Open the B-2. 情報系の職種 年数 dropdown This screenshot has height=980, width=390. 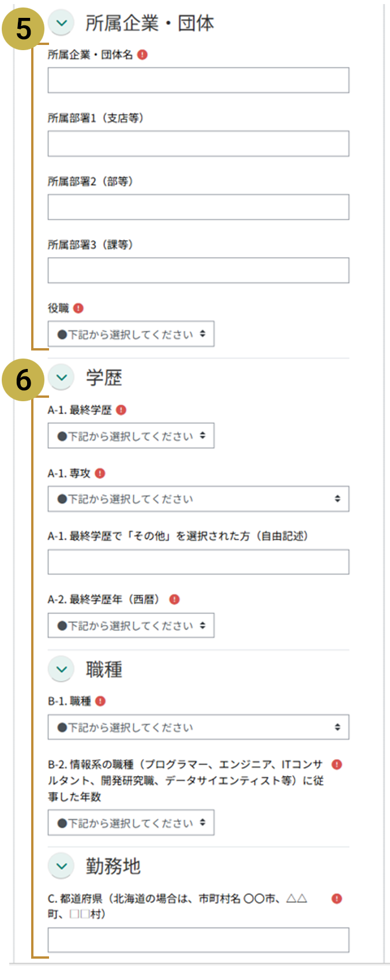[x=131, y=823]
